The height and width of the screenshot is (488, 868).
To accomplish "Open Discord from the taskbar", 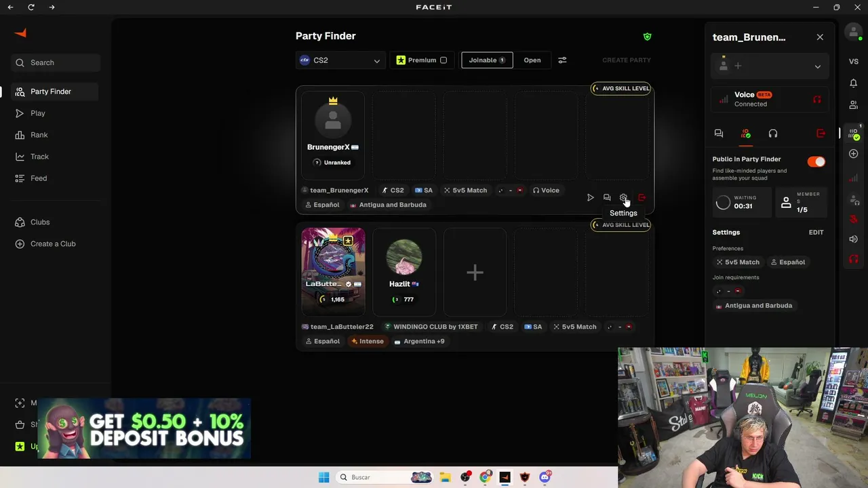I will pos(545,477).
